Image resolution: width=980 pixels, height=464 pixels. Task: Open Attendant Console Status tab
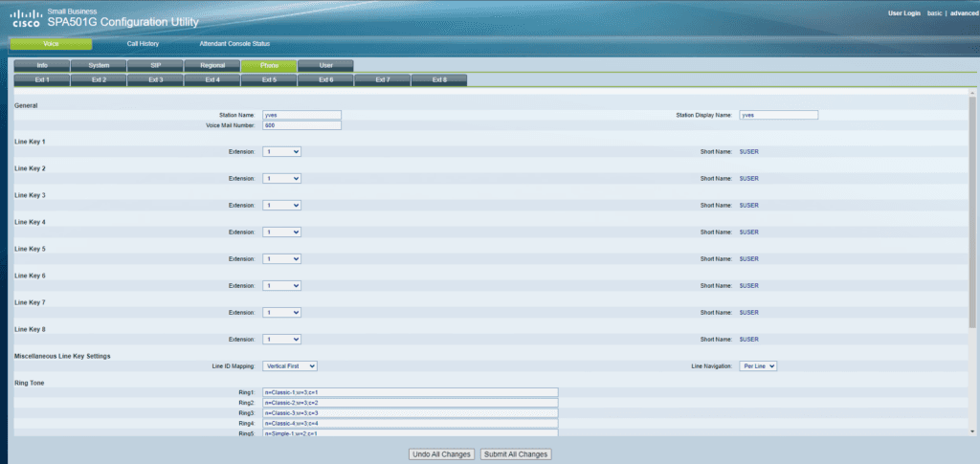[234, 44]
